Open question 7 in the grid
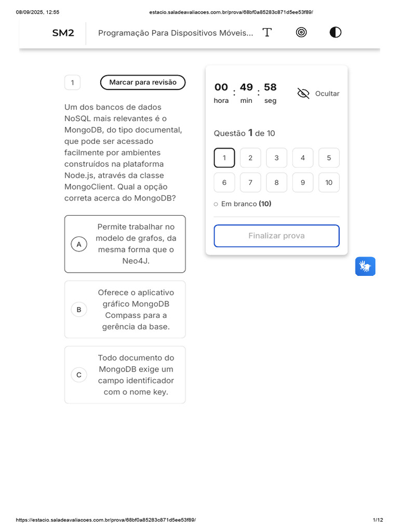Image resolution: width=399 pixels, height=532 pixels. point(250,182)
